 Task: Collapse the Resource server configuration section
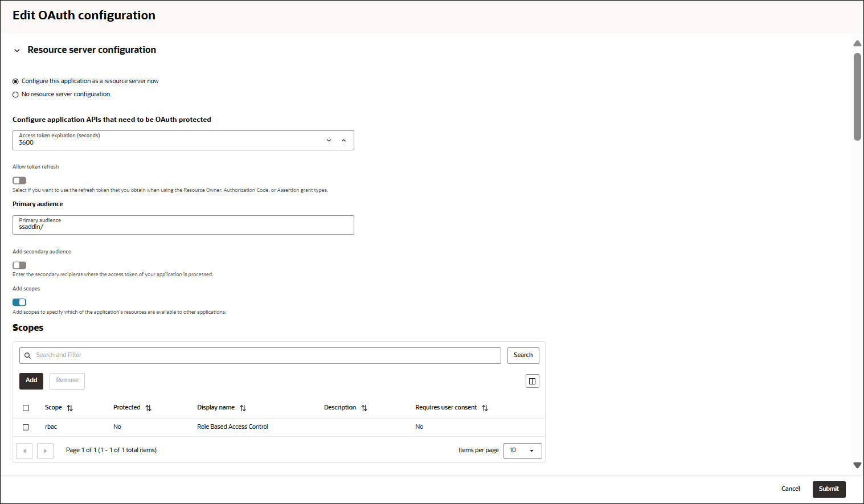tap(17, 50)
